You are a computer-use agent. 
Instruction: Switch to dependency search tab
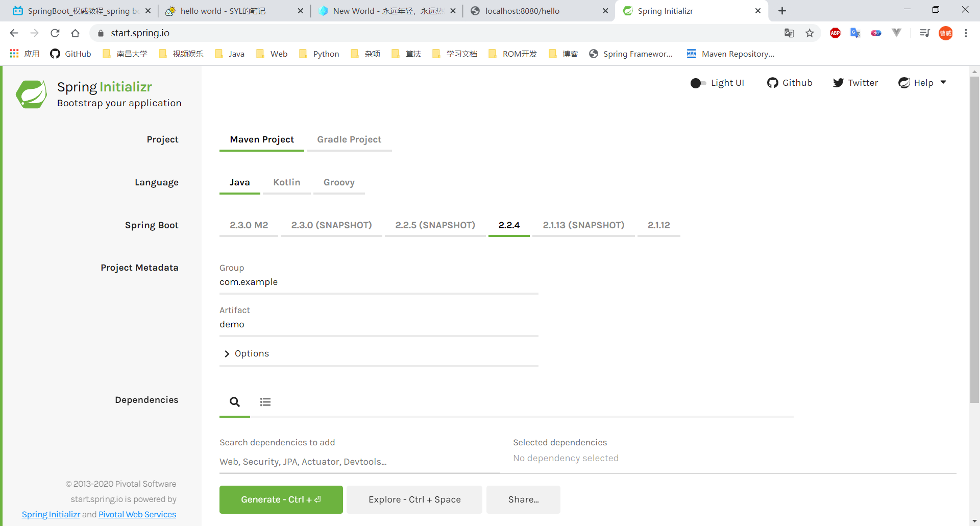pos(235,402)
